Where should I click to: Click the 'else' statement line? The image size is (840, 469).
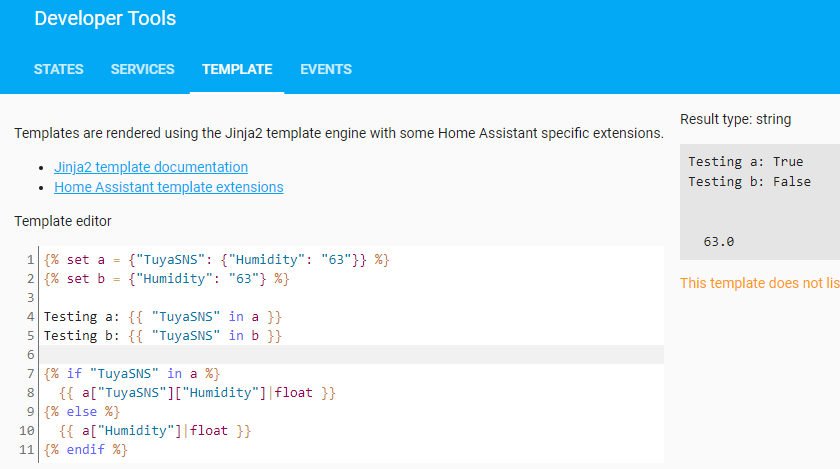tap(82, 411)
